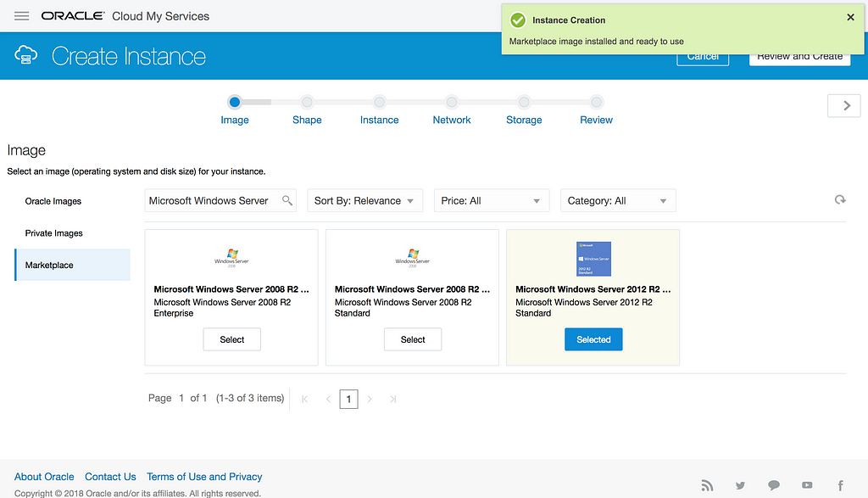Go to first page of results
The image size is (868, 498).
tap(304, 399)
